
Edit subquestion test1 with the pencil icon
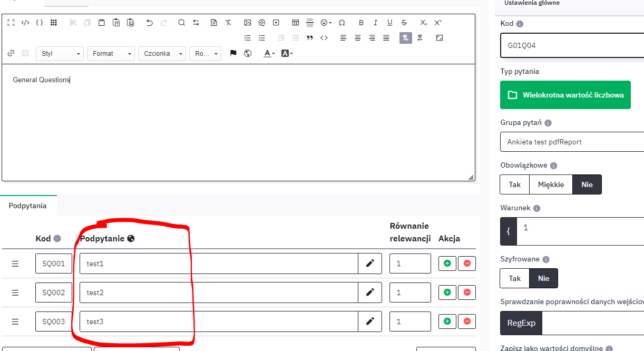click(370, 264)
